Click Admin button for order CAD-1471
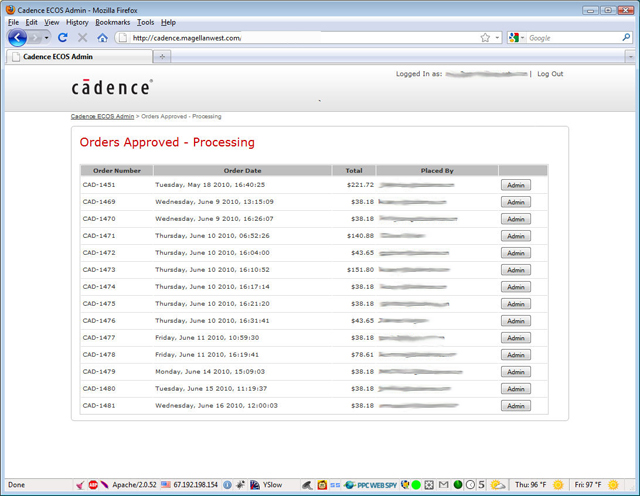The image size is (640, 496). [516, 236]
